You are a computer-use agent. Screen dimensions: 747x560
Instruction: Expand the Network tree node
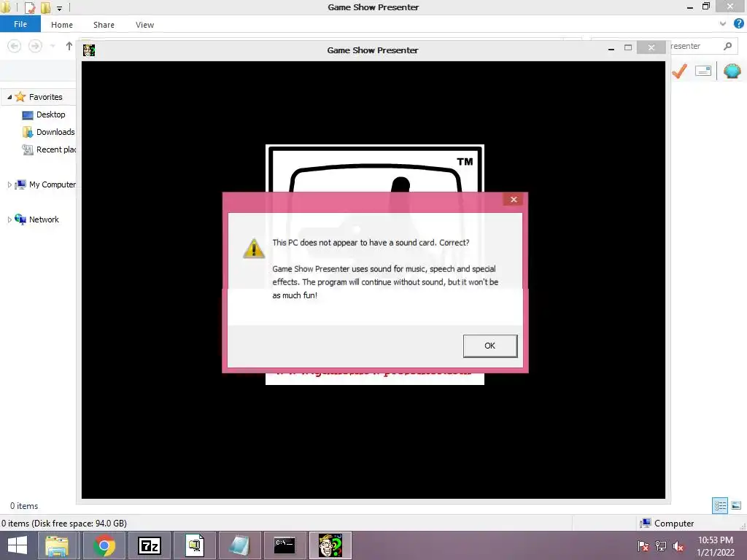9,219
